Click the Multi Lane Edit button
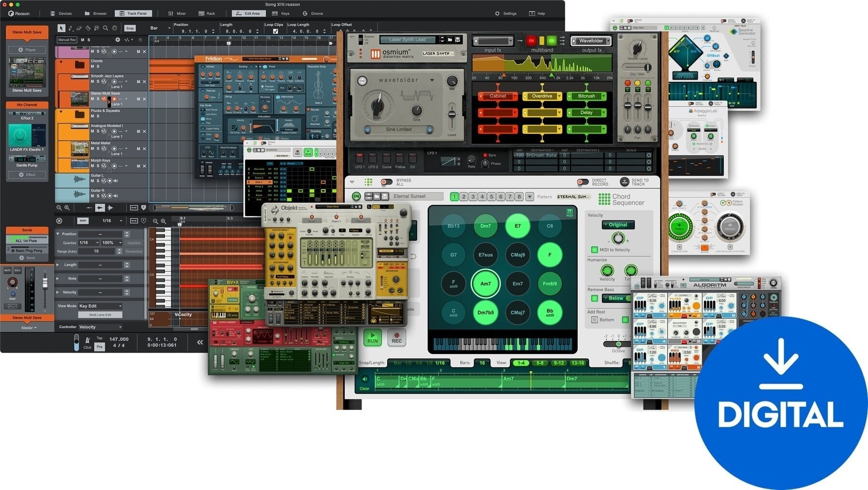This screenshot has height=490, width=868. point(100,315)
